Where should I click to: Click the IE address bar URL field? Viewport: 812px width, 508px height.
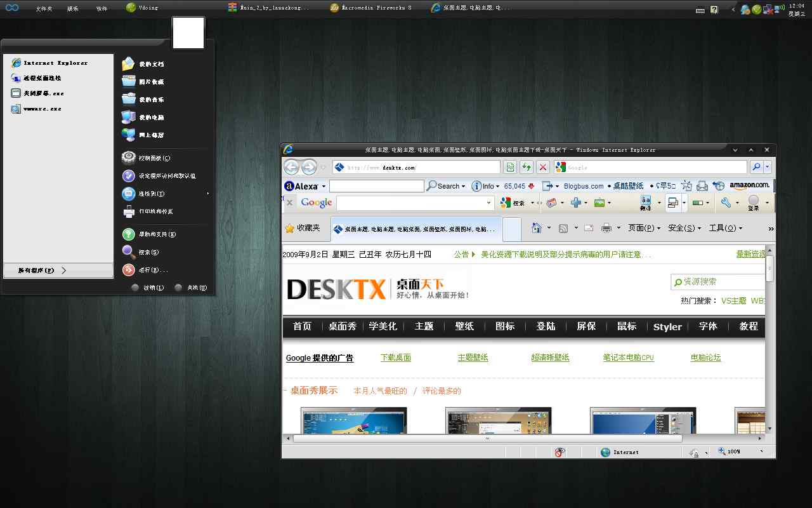pyautogui.click(x=416, y=167)
